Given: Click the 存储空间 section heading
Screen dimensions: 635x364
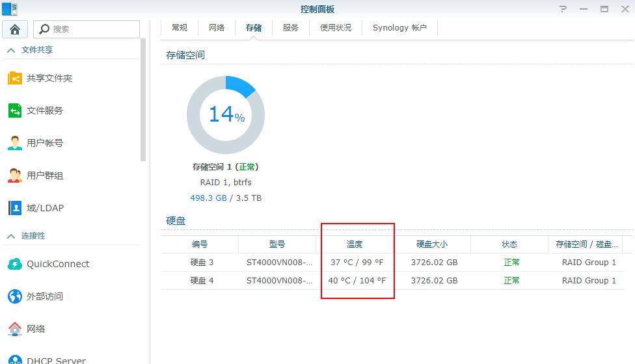Looking at the screenshot, I should [185, 55].
